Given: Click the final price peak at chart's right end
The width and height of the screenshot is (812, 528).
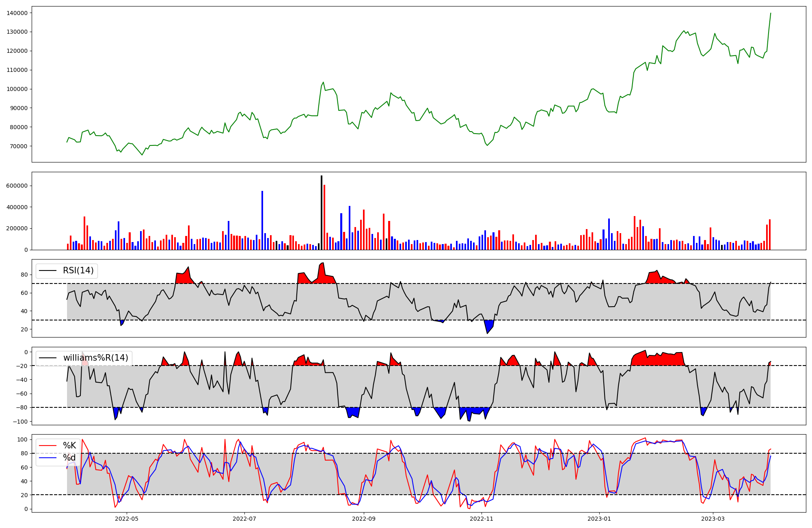Looking at the screenshot, I should [771, 13].
